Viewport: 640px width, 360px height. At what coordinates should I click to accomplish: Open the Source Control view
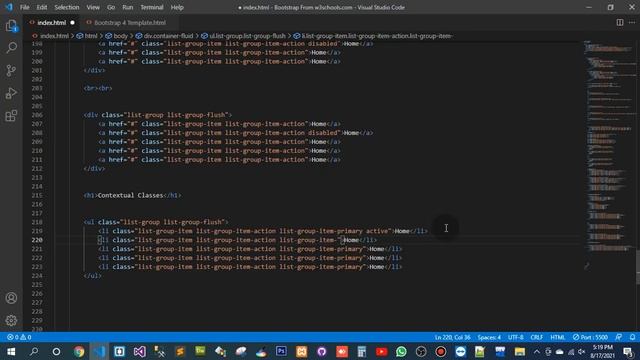point(11,70)
